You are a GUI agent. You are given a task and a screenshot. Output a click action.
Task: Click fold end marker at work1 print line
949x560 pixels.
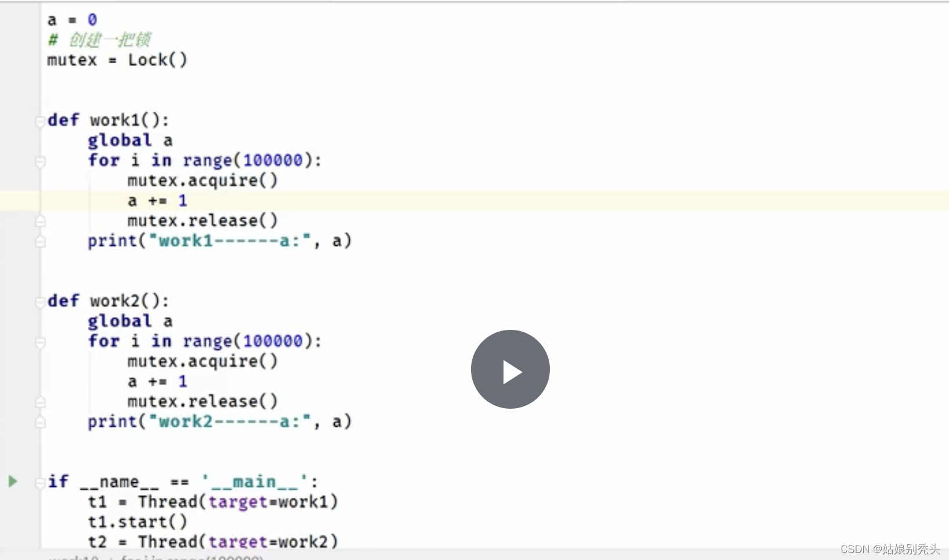coord(40,241)
